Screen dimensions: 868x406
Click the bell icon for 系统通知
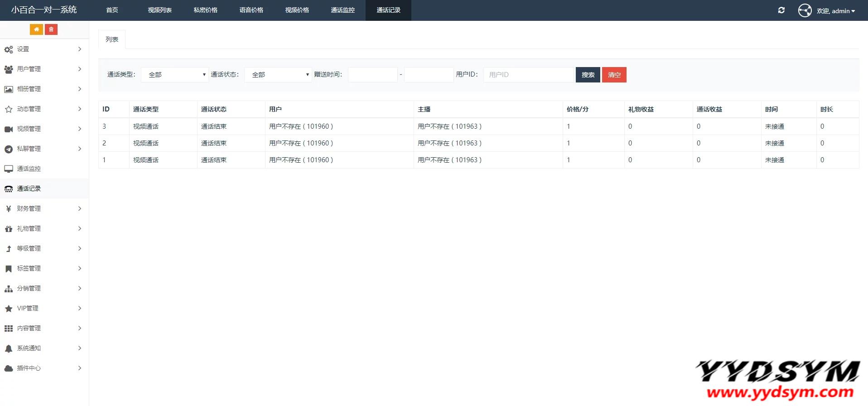pyautogui.click(x=9, y=348)
